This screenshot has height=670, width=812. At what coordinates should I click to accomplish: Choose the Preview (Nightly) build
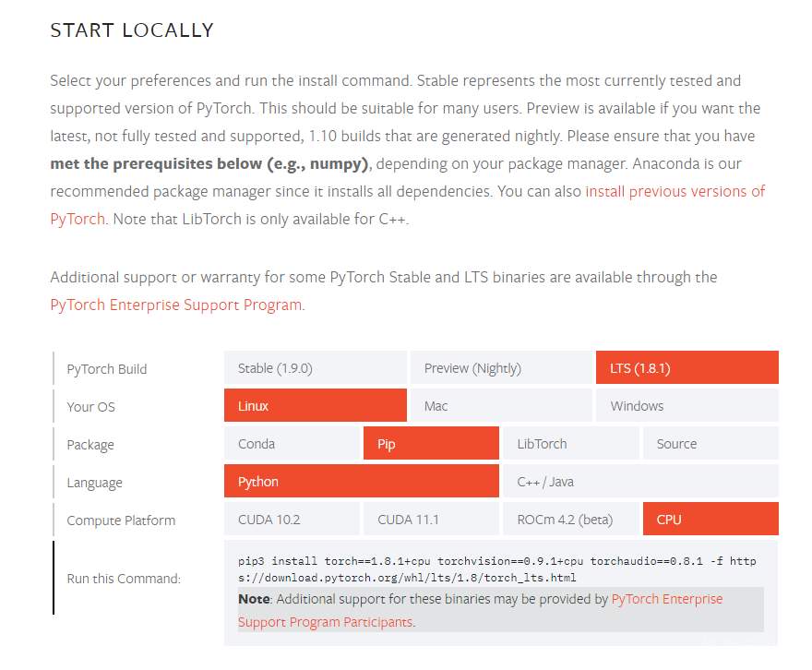pyautogui.click(x=500, y=368)
